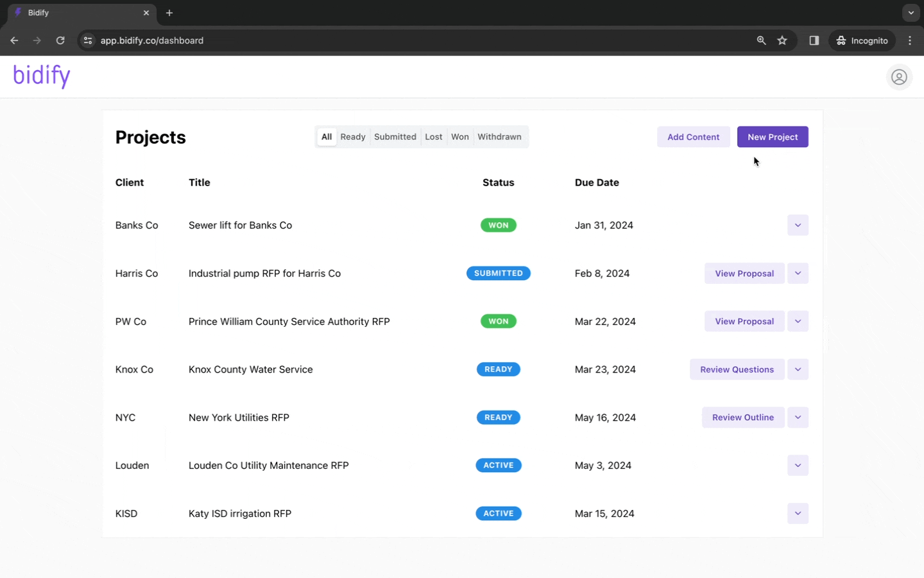
Task: Expand the Knox Co row chevron dropdown
Action: pos(798,369)
